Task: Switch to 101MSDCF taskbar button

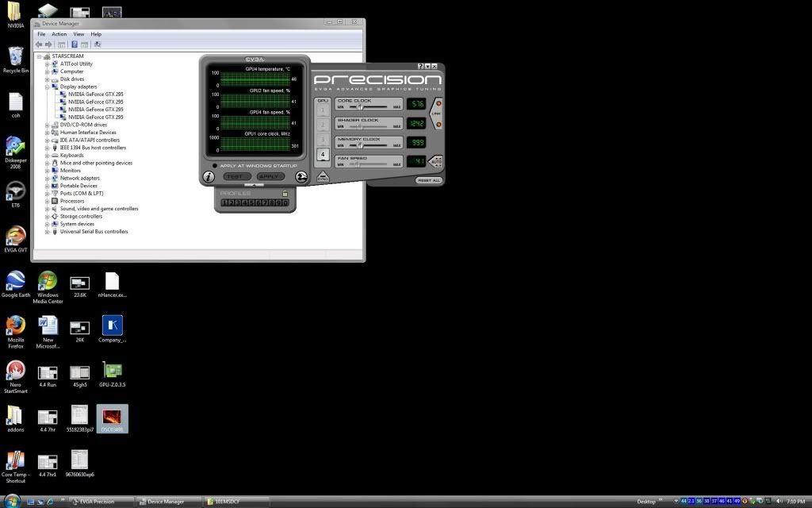Action: 236,502
